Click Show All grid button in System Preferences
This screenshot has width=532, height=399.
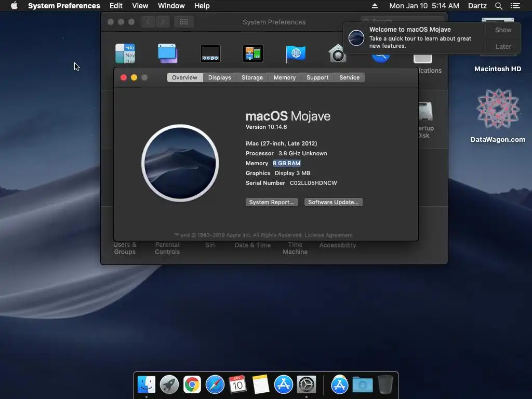[184, 22]
